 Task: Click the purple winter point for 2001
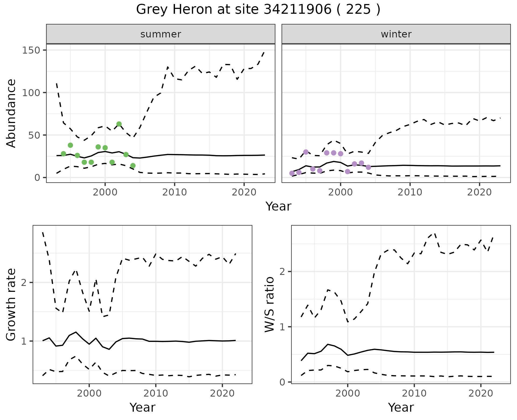[x=347, y=171]
